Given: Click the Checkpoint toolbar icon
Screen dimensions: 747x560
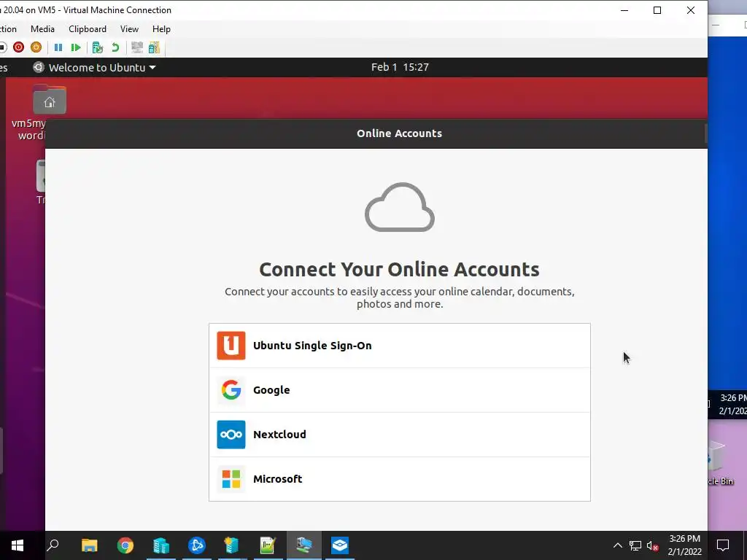Looking at the screenshot, I should (98, 47).
